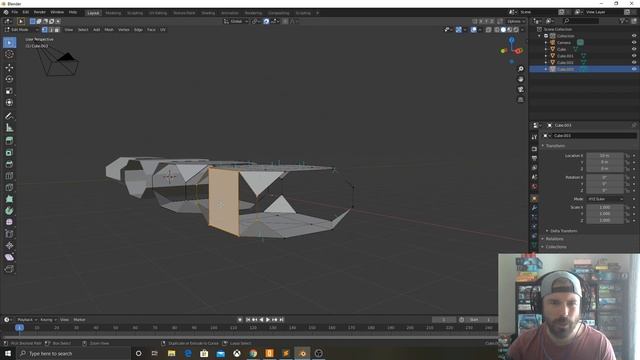
Task: Toggle proportional editing
Action: click(285, 21)
